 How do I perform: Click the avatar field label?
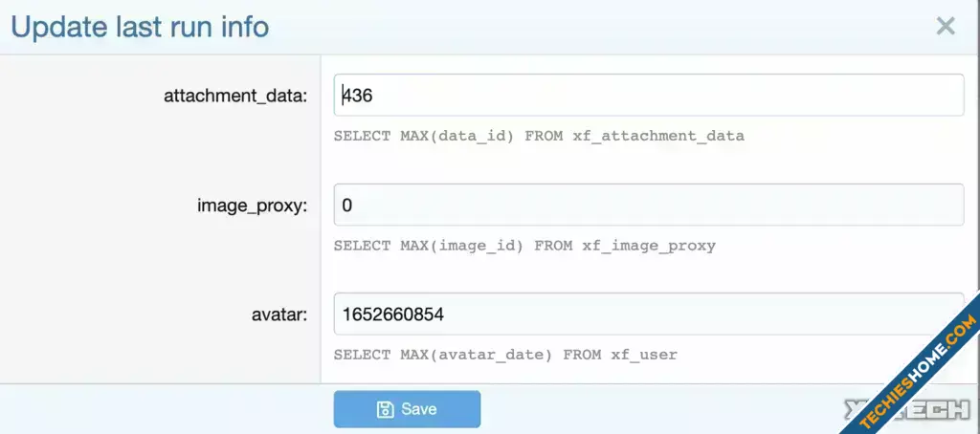(x=278, y=314)
